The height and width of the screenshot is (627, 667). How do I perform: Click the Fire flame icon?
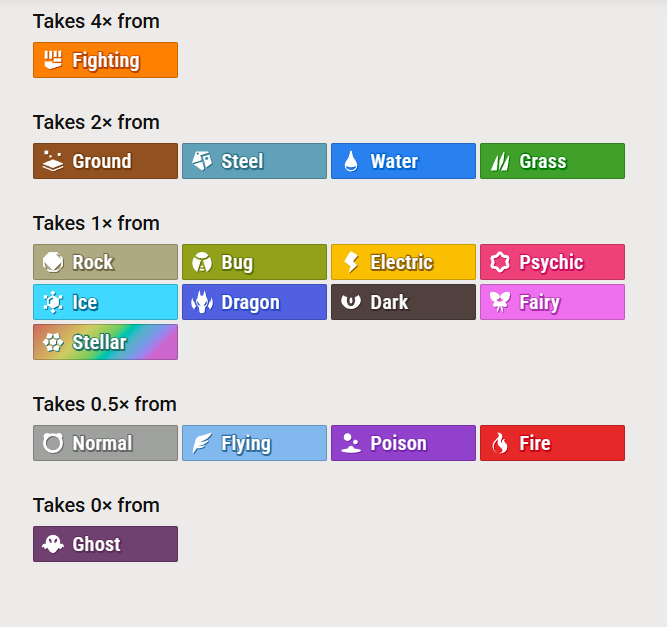499,443
